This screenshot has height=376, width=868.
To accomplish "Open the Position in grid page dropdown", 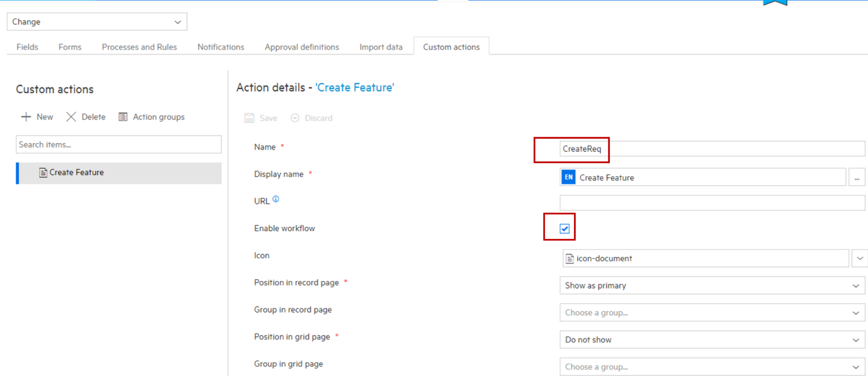I will click(x=712, y=339).
